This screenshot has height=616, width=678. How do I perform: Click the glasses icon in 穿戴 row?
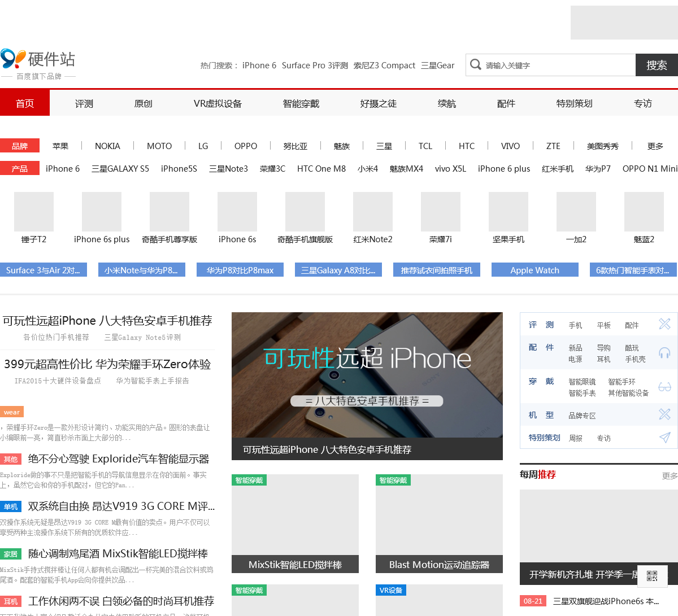point(664,387)
